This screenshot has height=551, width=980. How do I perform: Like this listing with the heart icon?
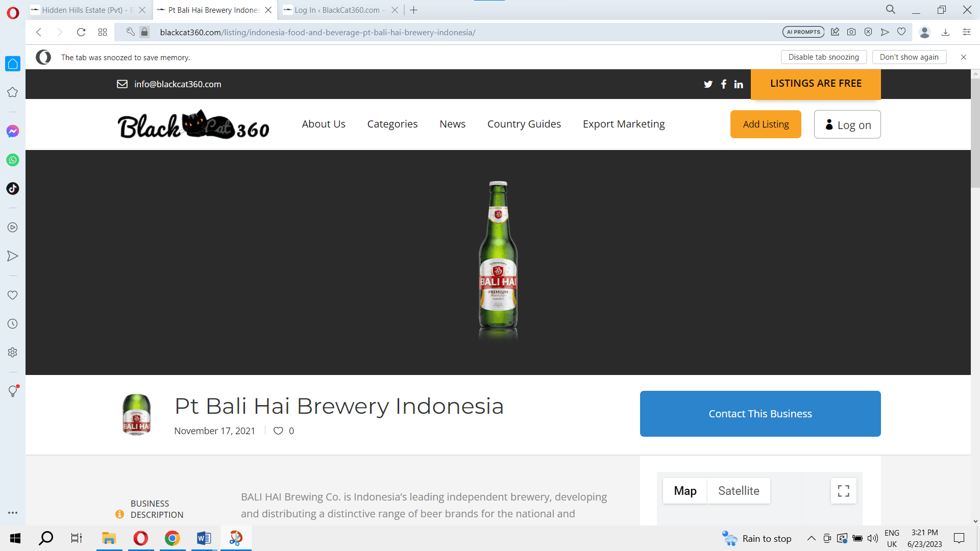point(278,431)
